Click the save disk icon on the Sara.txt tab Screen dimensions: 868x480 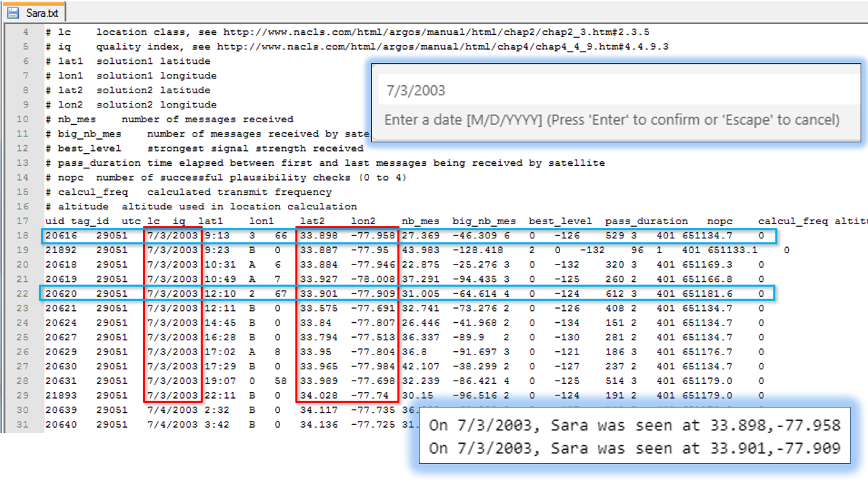13,13
